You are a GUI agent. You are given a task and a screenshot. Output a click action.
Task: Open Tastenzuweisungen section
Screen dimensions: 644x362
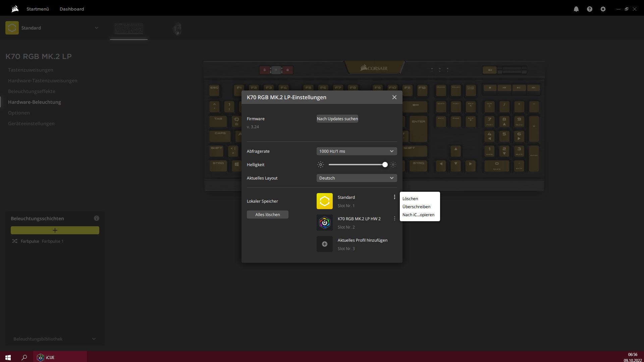point(31,70)
